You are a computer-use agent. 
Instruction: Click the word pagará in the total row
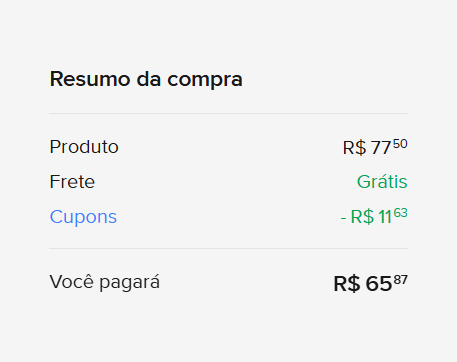[x=130, y=283]
